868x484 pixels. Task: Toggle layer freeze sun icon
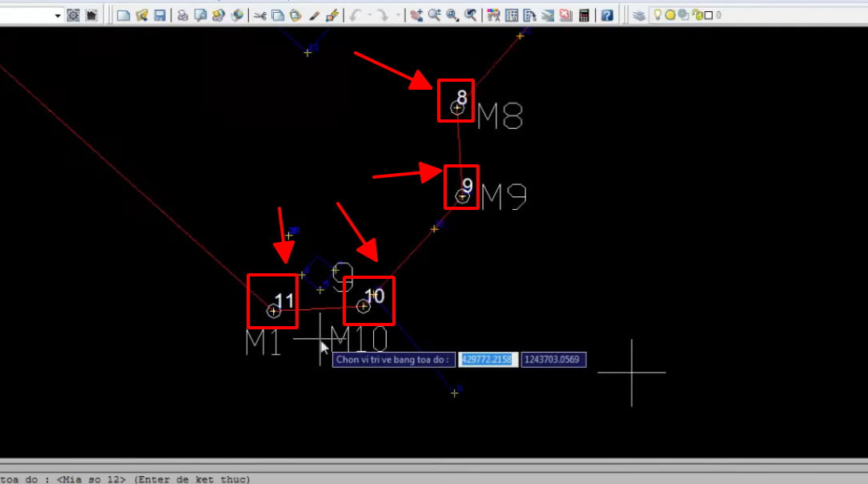click(x=670, y=15)
